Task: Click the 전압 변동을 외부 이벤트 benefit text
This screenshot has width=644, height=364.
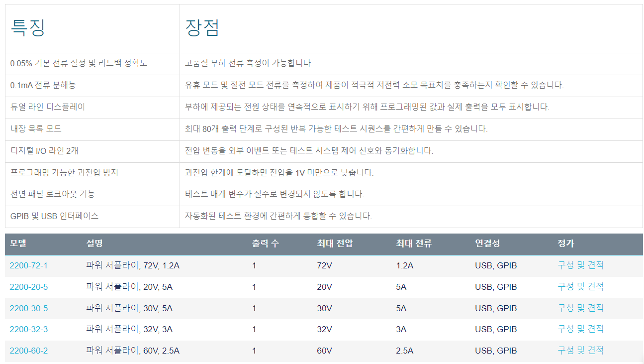Action: (x=309, y=151)
